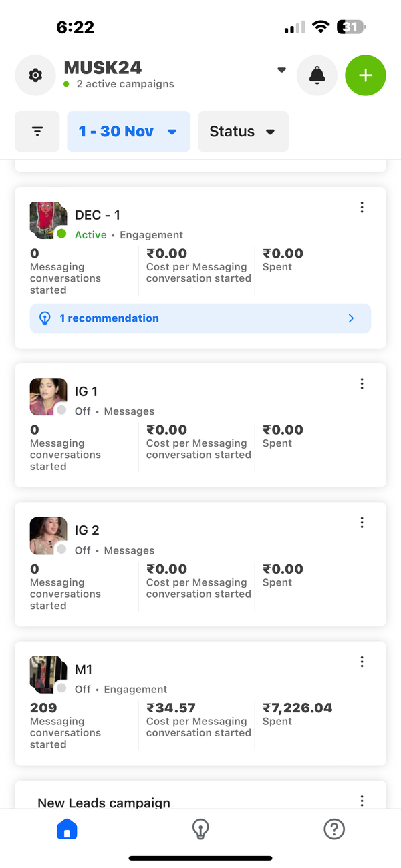Expand the MUSK24 account switcher arrow
The width and height of the screenshot is (401, 868).
(281, 69)
